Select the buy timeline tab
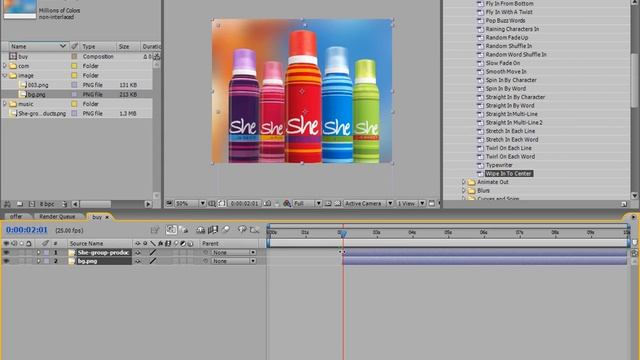This screenshot has height=360, width=640. [x=97, y=217]
